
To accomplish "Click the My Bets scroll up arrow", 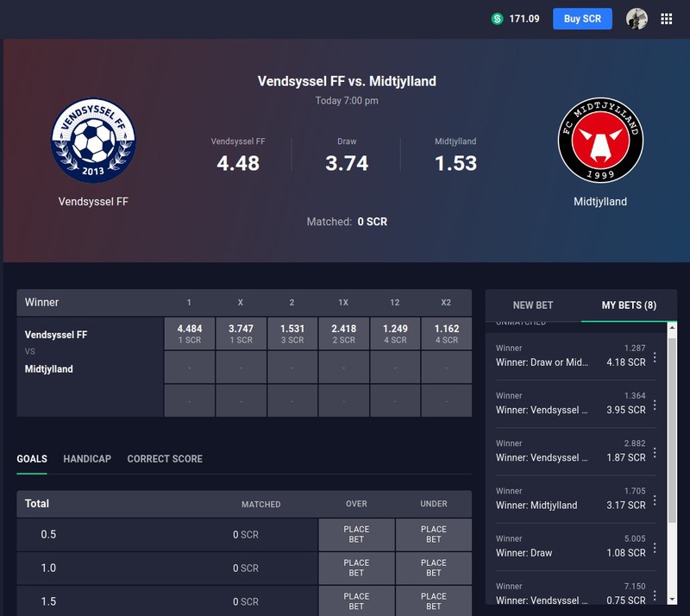I will 672,327.
